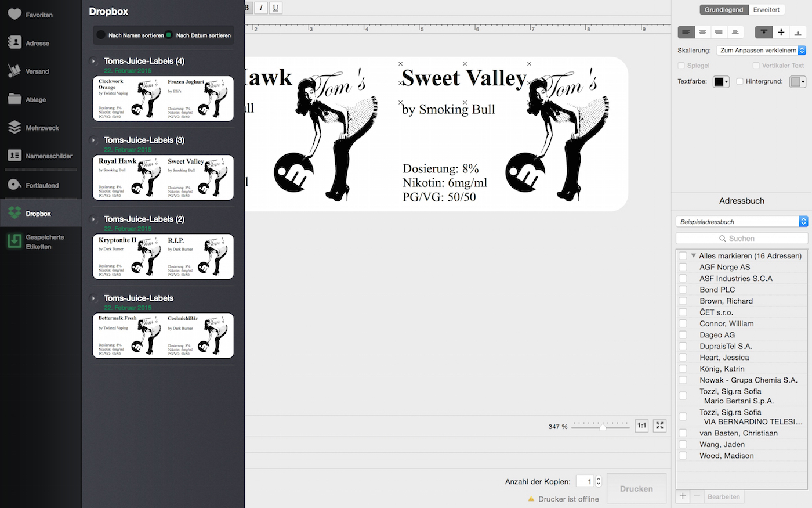The height and width of the screenshot is (508, 812).
Task: Enable the Hintergrund checkbox
Action: pyautogui.click(x=740, y=82)
